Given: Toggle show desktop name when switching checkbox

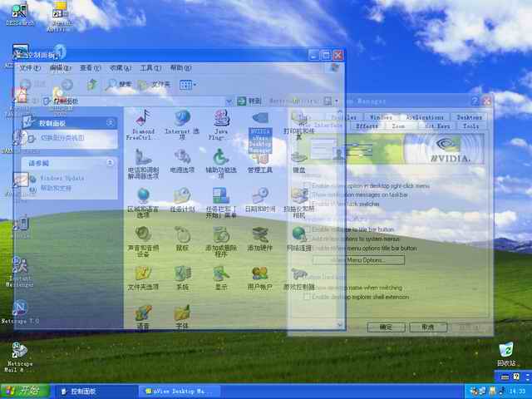Looking at the screenshot, I should tap(308, 287).
